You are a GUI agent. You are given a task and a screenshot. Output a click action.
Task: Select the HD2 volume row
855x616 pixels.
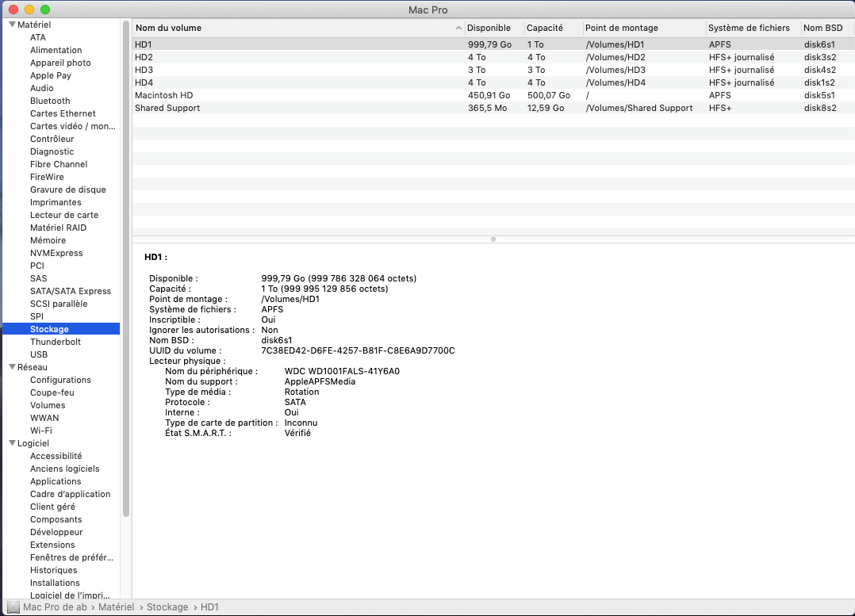pyautogui.click(x=493, y=57)
